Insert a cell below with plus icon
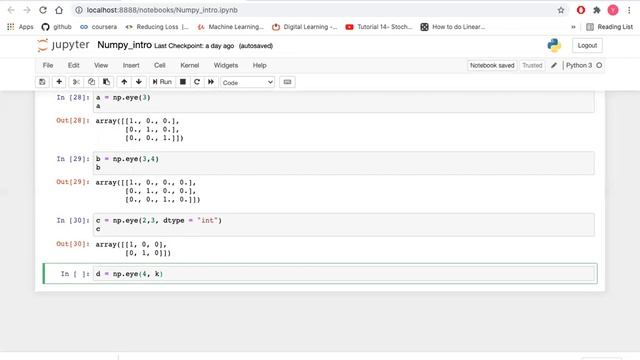Image resolution: width=640 pixels, height=360 pixels. click(59, 82)
